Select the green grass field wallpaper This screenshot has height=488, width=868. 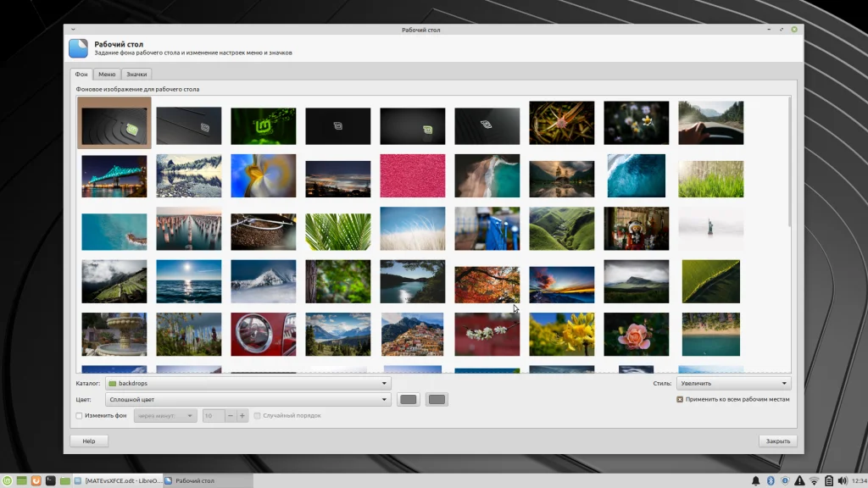[711, 180]
